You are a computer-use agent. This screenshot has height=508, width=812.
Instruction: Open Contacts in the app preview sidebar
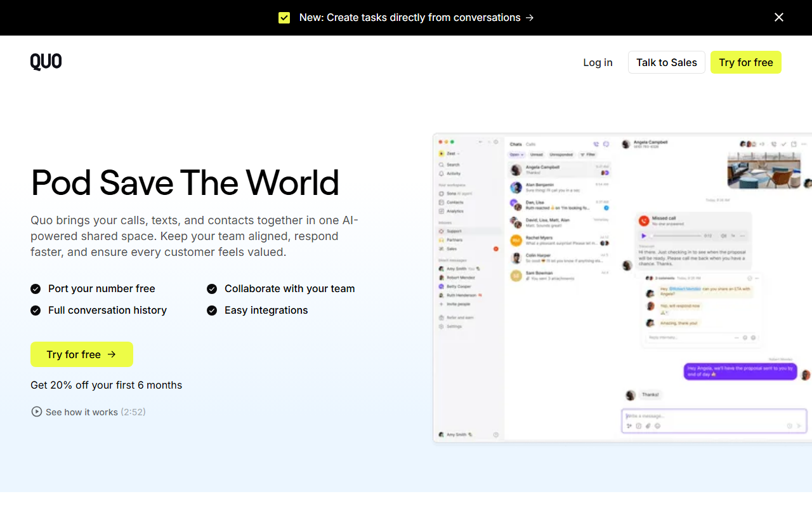(x=452, y=203)
